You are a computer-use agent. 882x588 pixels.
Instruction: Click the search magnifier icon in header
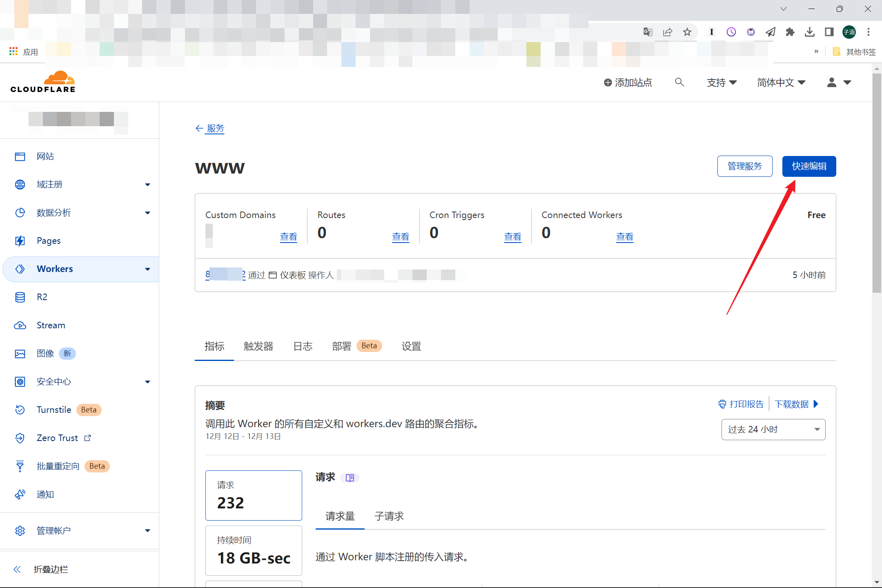point(679,82)
